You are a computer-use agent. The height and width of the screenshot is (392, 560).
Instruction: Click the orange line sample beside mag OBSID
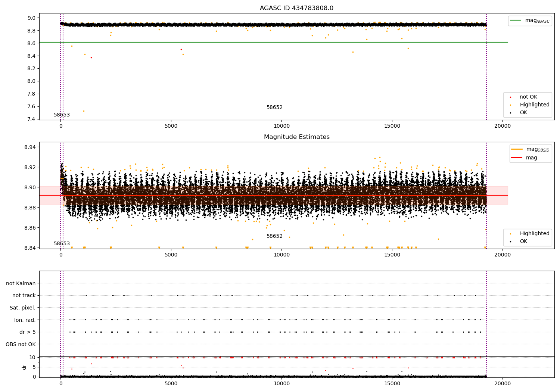[516, 149]
